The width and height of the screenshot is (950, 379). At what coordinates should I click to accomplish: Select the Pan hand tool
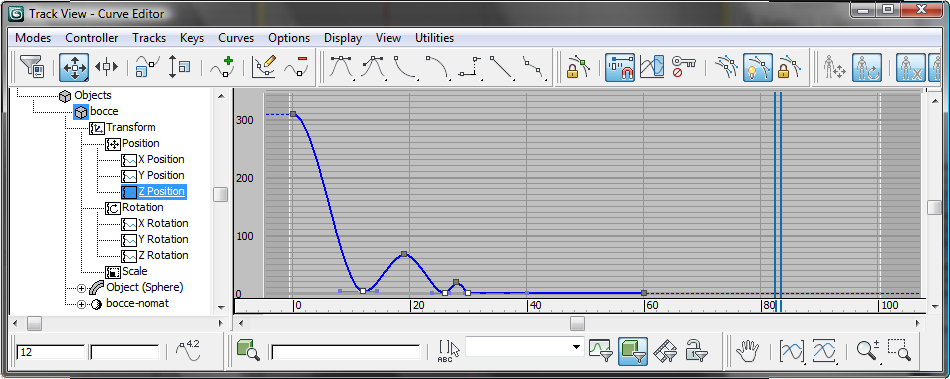click(x=747, y=350)
